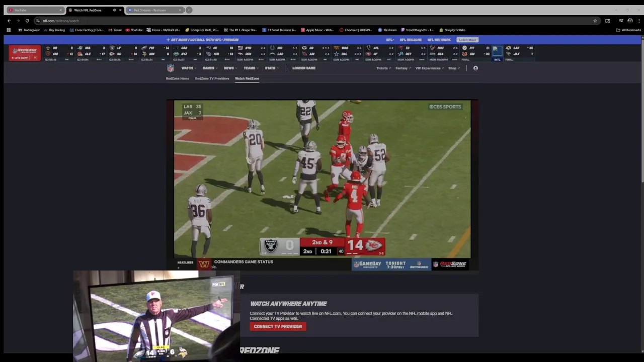This screenshot has height=362, width=644.
Task: Open the Day Trading bookmark
Action: pyautogui.click(x=54, y=30)
